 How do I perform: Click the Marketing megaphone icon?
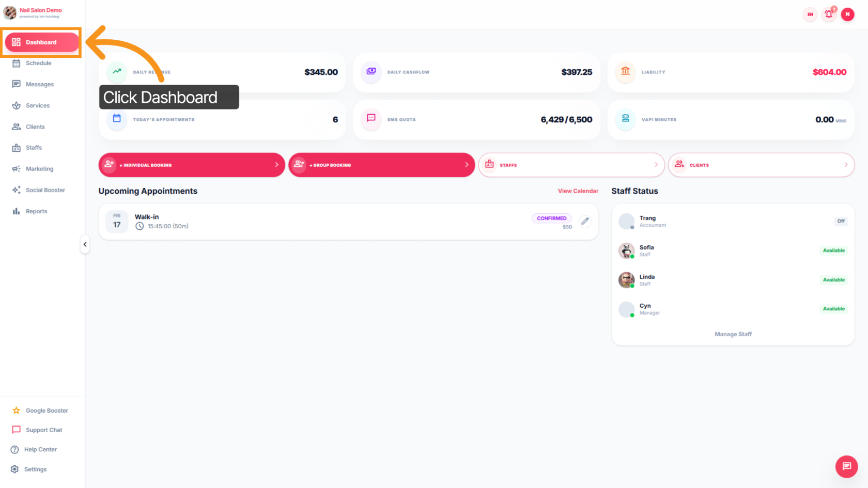pyautogui.click(x=16, y=169)
